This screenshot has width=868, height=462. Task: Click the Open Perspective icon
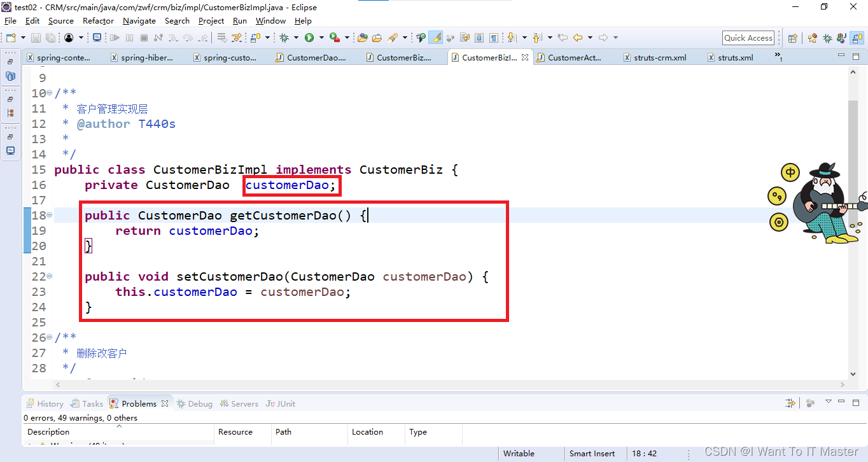click(x=792, y=38)
